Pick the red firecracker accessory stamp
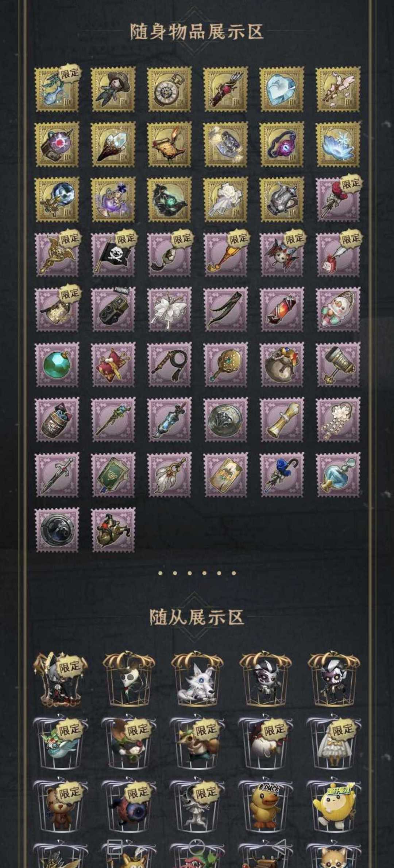This screenshot has width=394, height=868. pyautogui.click(x=282, y=309)
